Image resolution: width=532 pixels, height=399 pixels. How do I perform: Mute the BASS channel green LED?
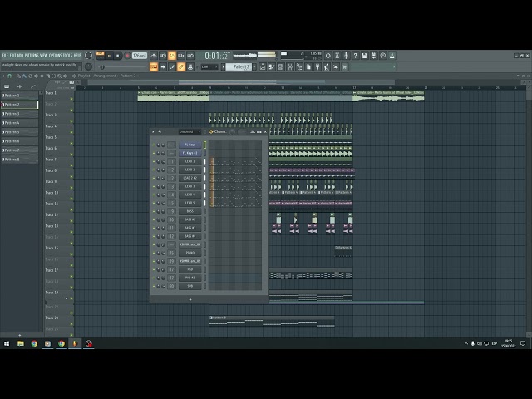coord(154,212)
